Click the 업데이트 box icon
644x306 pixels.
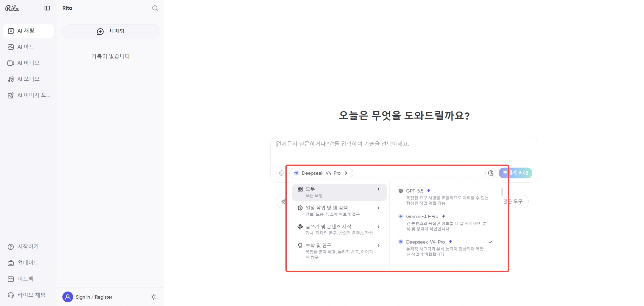pos(11,263)
